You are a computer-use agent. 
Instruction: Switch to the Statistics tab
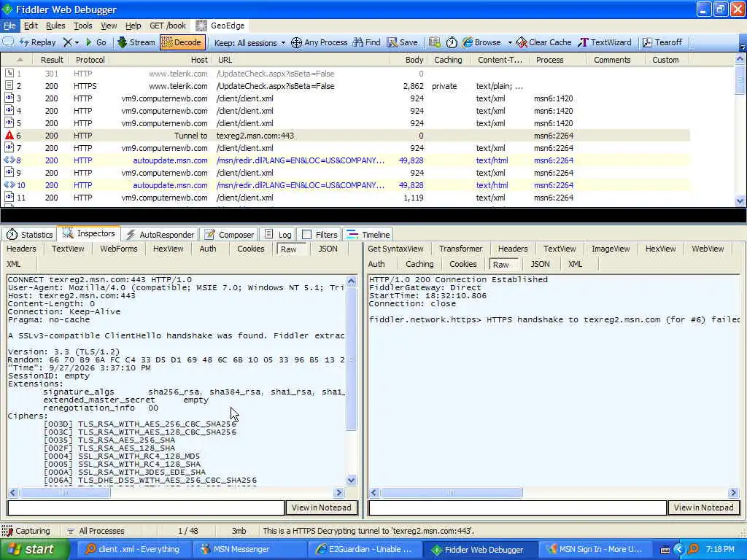(29, 235)
